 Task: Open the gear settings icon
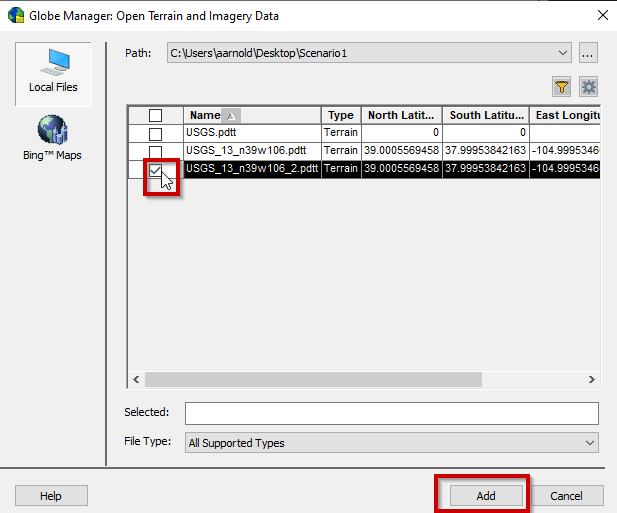point(588,87)
